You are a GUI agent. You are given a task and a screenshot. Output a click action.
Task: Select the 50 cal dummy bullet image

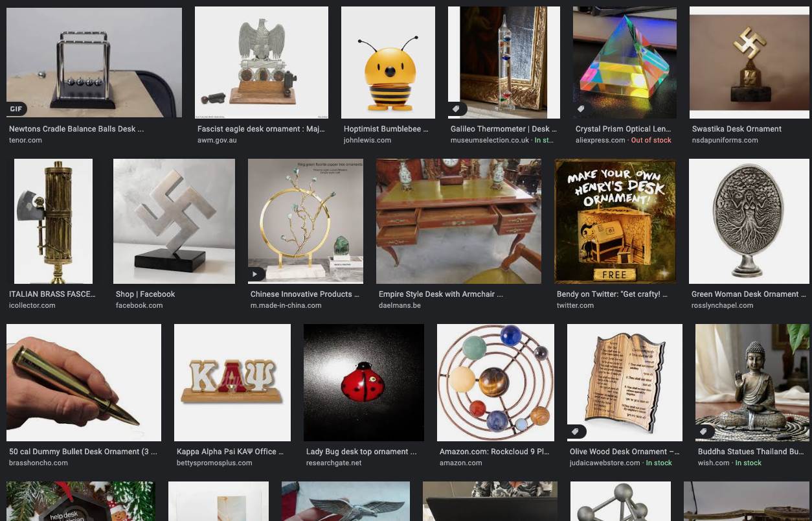84,382
